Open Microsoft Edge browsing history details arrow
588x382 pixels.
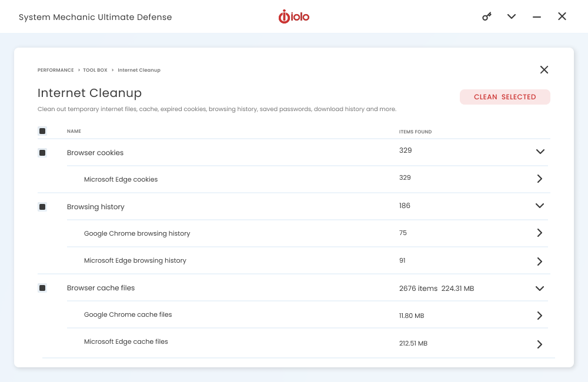540,261
